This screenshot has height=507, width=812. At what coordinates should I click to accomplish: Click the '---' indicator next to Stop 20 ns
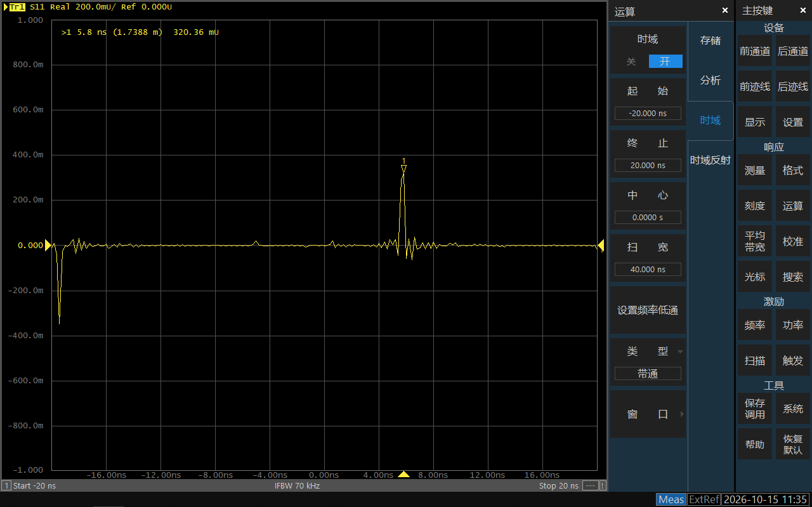[590, 486]
